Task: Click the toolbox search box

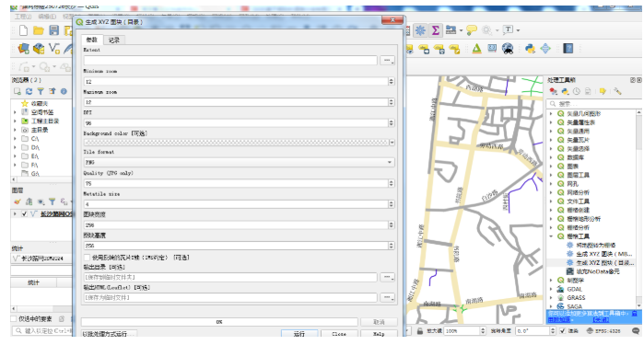Action: pos(593,104)
